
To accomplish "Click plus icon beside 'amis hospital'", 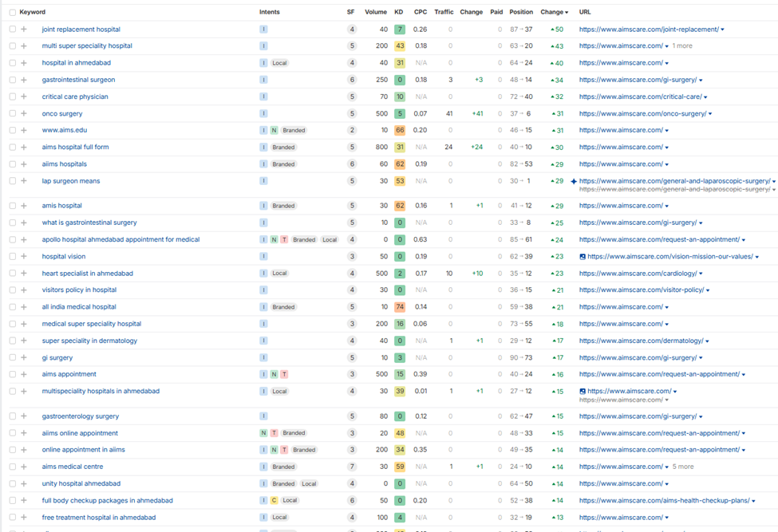I will pyautogui.click(x=24, y=206).
